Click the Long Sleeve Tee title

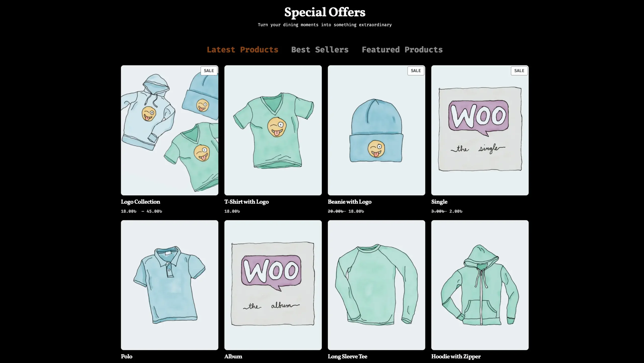(x=347, y=356)
